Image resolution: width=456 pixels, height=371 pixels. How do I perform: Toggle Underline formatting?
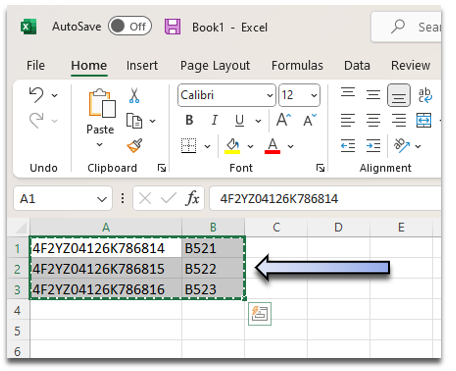pos(239,120)
